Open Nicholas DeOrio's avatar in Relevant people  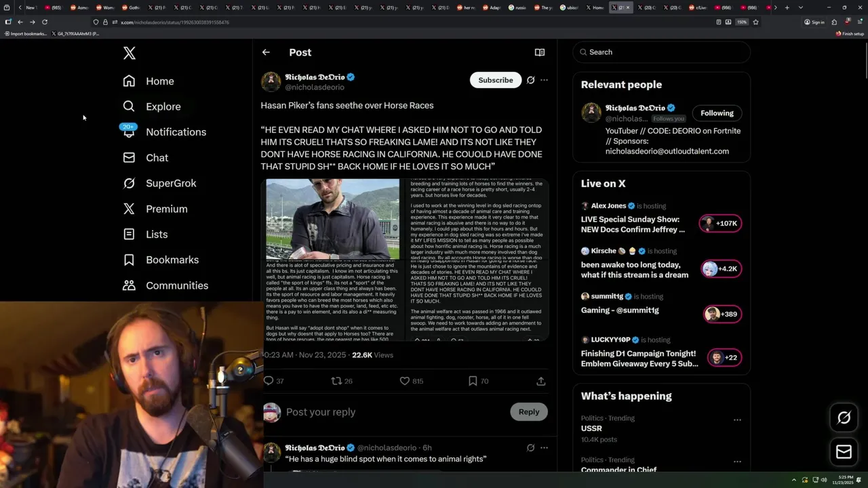(x=591, y=113)
